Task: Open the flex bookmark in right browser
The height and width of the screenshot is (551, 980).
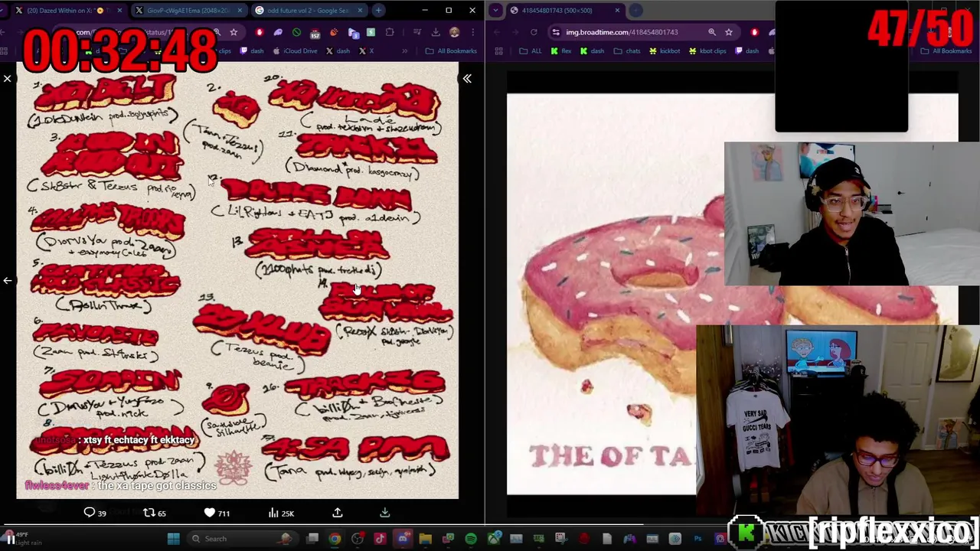Action: [x=561, y=51]
